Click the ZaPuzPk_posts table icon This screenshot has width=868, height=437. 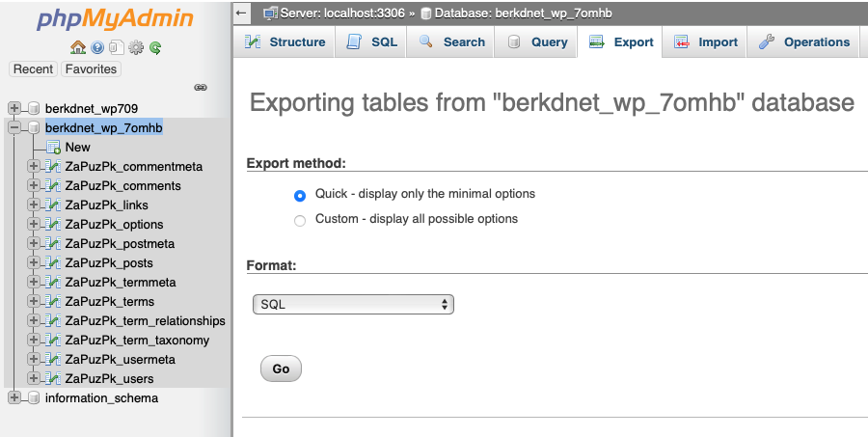click(53, 263)
